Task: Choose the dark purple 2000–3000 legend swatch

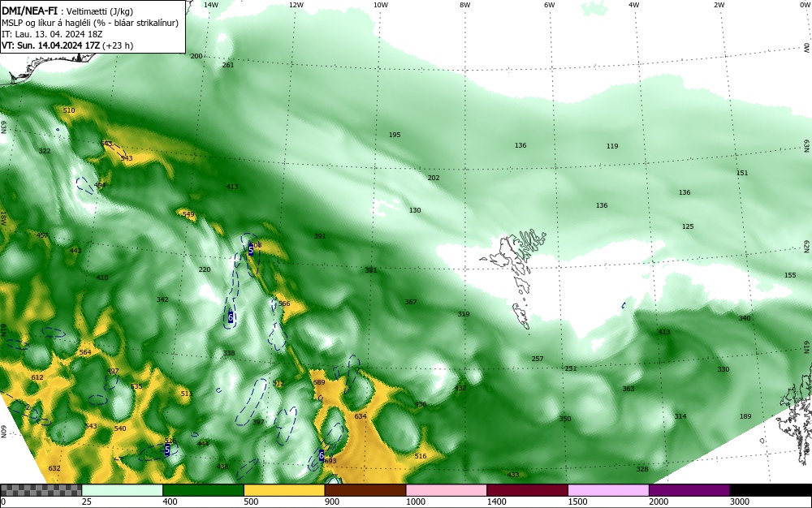Action: (689, 490)
